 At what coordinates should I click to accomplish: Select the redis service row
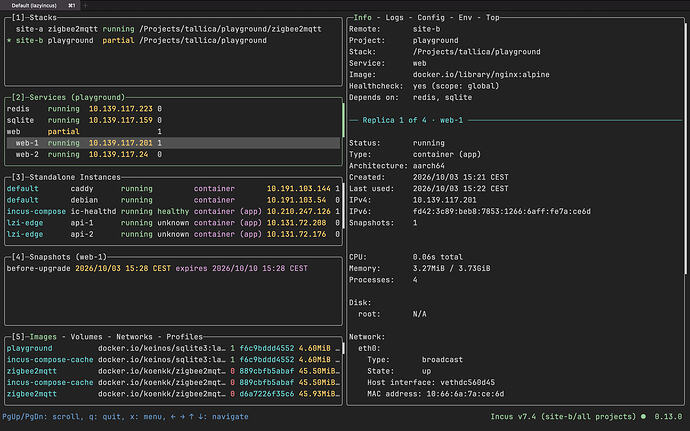point(173,109)
